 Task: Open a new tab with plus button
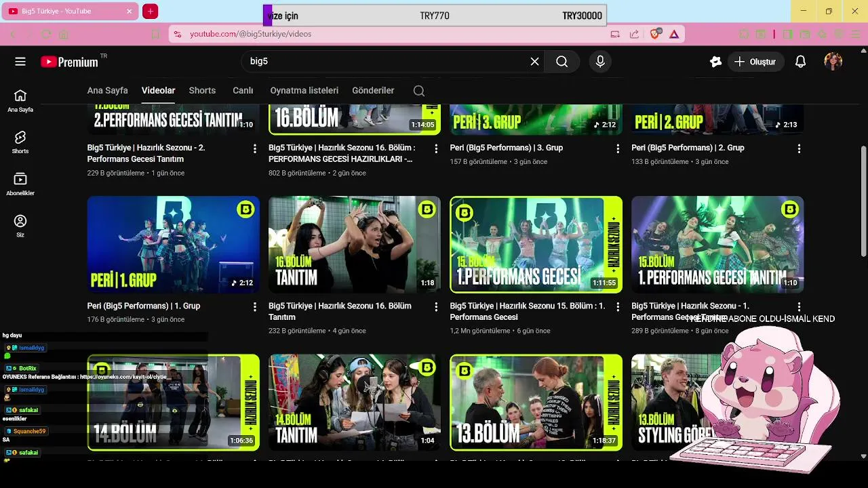click(x=151, y=12)
